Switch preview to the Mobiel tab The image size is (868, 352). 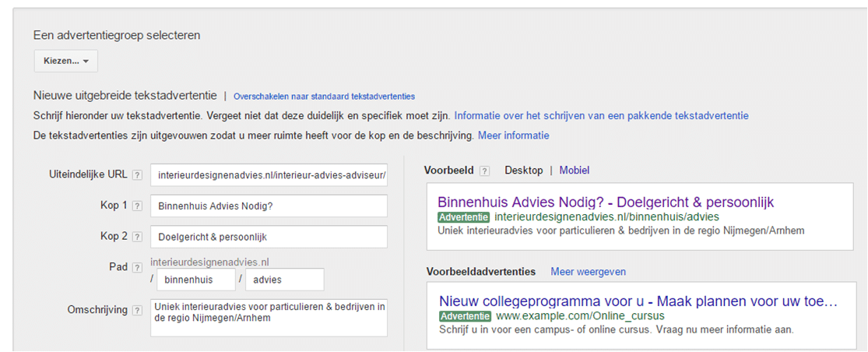pos(574,171)
